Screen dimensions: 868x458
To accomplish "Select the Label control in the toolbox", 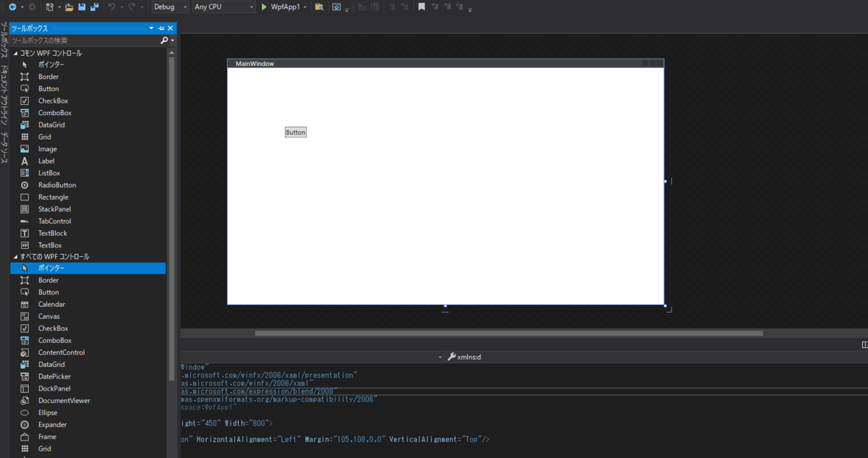I will [88, 161].
